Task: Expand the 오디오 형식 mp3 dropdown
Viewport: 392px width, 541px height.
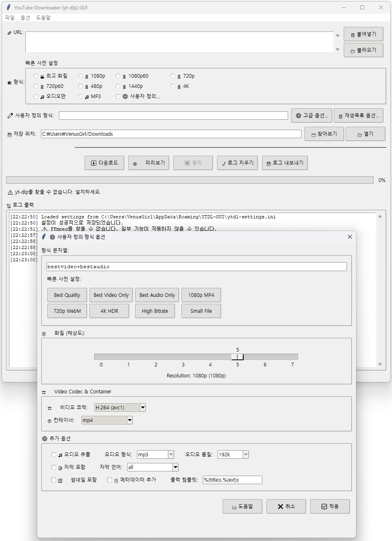Action: click(x=171, y=455)
